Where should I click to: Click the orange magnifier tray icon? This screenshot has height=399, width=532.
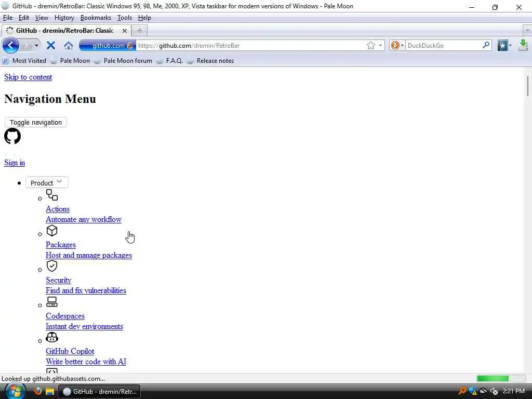pos(462,391)
